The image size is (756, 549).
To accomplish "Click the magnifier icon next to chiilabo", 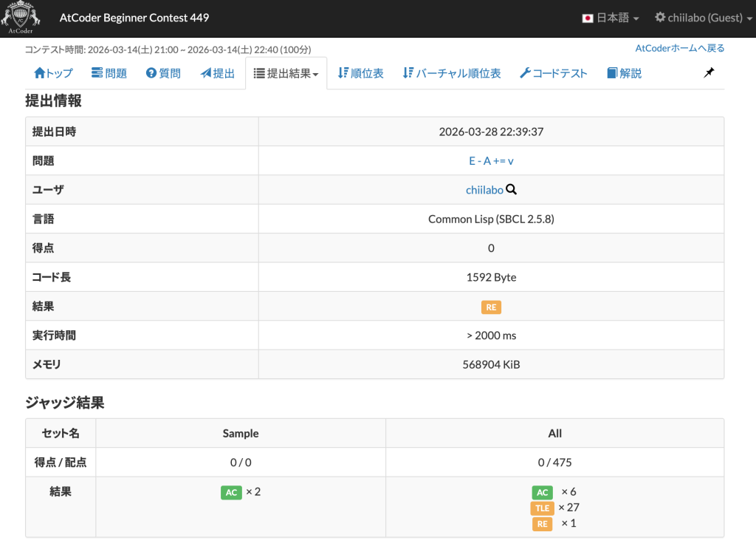I will pos(511,190).
